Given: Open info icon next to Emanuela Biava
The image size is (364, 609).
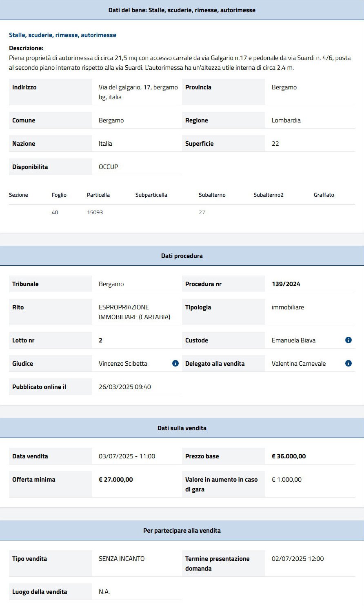Looking at the screenshot, I should (348, 340).
